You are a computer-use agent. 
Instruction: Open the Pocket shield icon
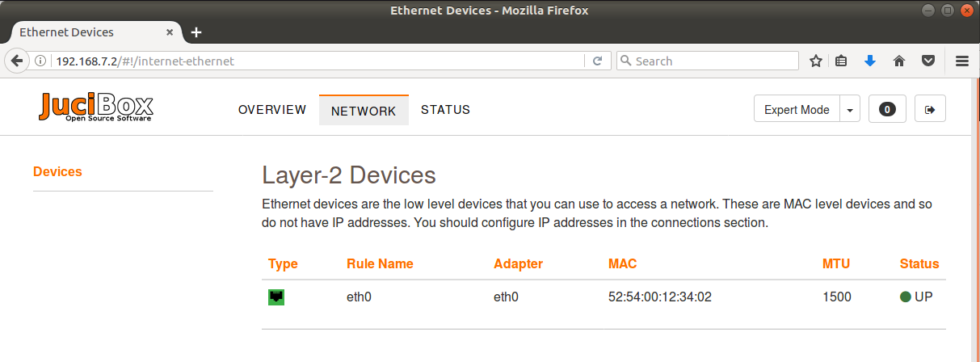tap(929, 61)
